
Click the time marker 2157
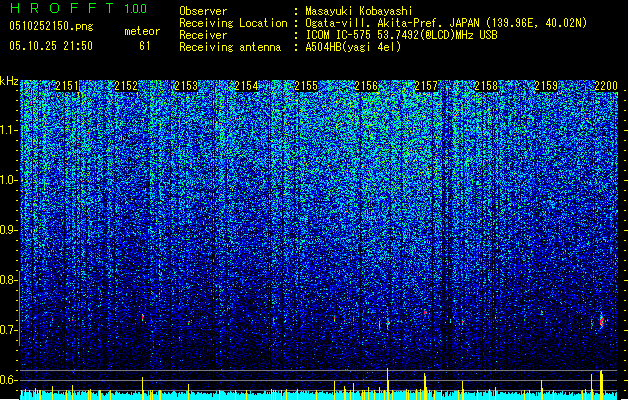[426, 86]
